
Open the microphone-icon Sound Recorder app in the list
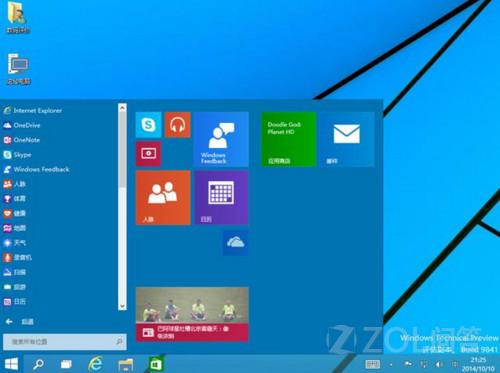tap(17, 257)
